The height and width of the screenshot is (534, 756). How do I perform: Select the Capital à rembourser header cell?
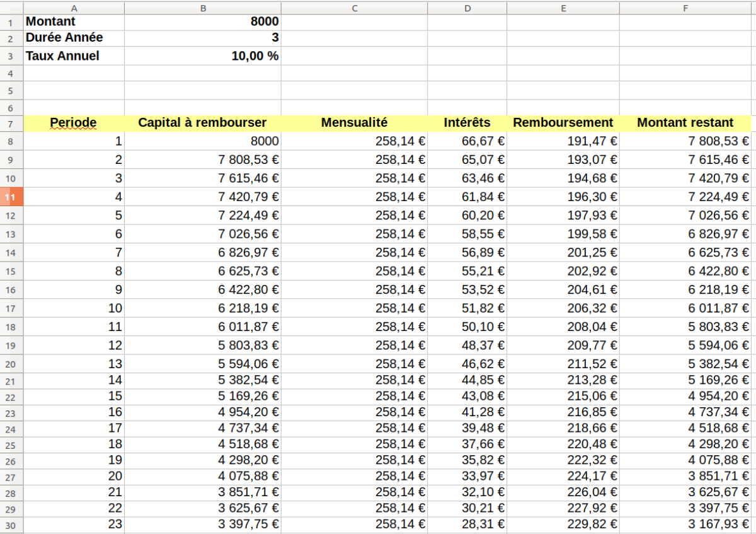[203, 123]
